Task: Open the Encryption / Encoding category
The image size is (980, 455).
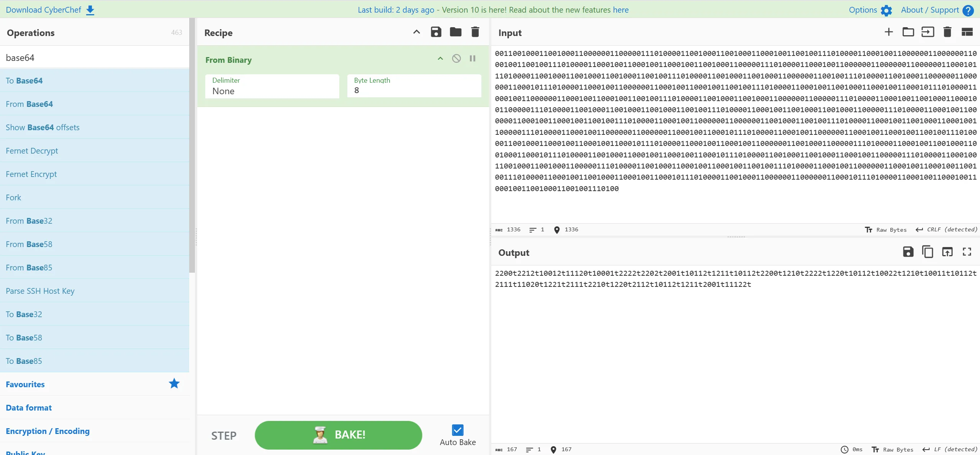Action: click(47, 431)
